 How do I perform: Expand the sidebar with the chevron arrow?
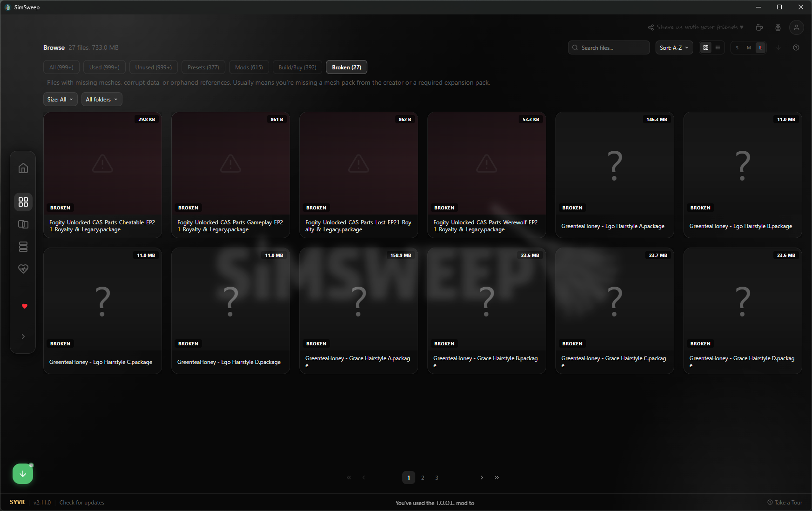pyautogui.click(x=23, y=336)
